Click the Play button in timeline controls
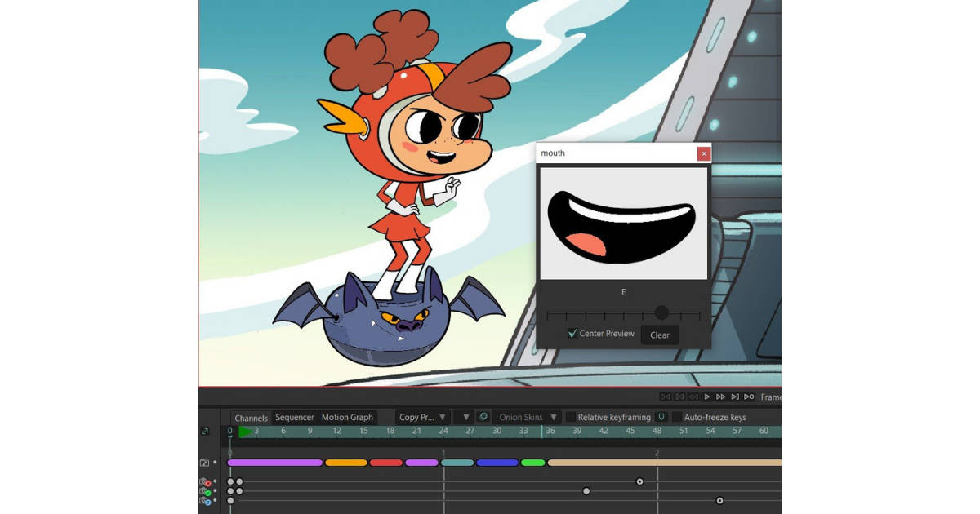Viewport: 980px width, 514px height. 706,397
